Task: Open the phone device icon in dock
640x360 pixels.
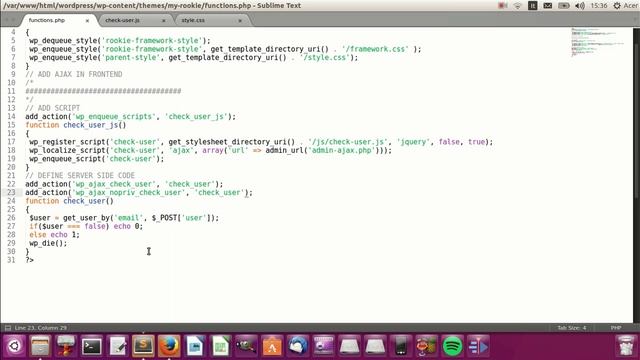Action: point(401,347)
